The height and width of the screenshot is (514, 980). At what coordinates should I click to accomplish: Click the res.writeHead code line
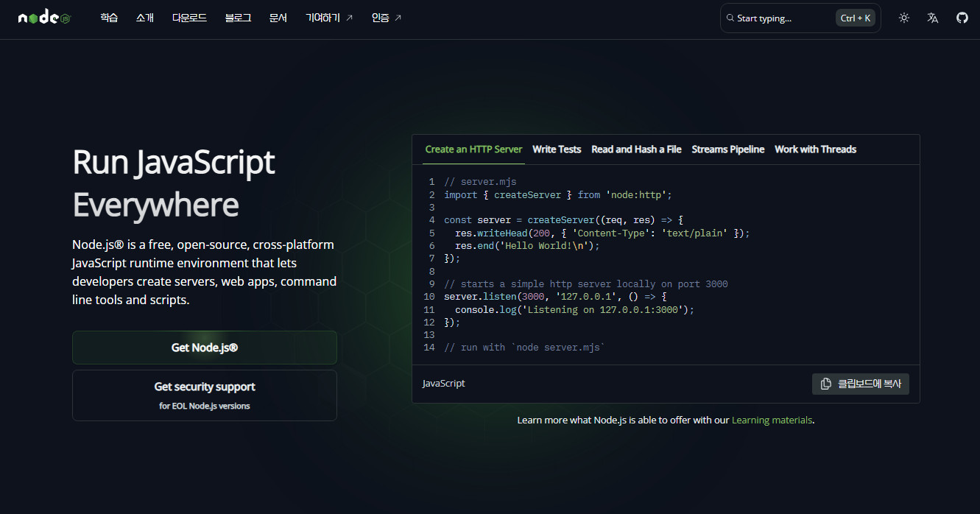click(x=602, y=233)
